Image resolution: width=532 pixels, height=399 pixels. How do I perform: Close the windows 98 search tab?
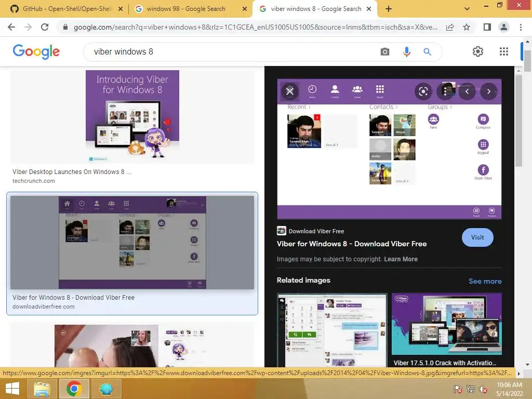245,9
